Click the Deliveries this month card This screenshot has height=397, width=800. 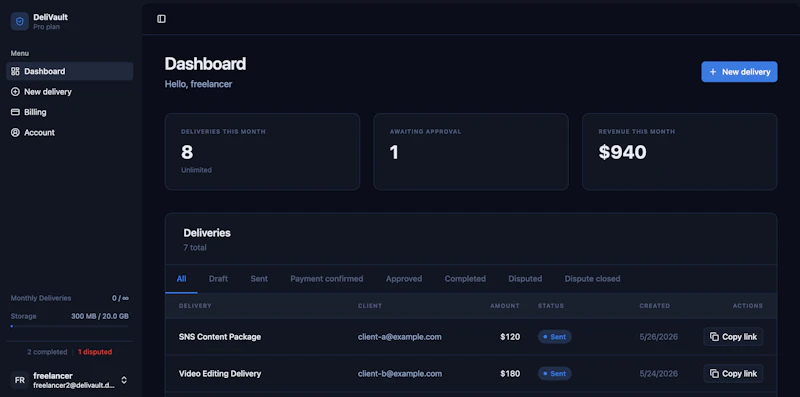coord(262,152)
